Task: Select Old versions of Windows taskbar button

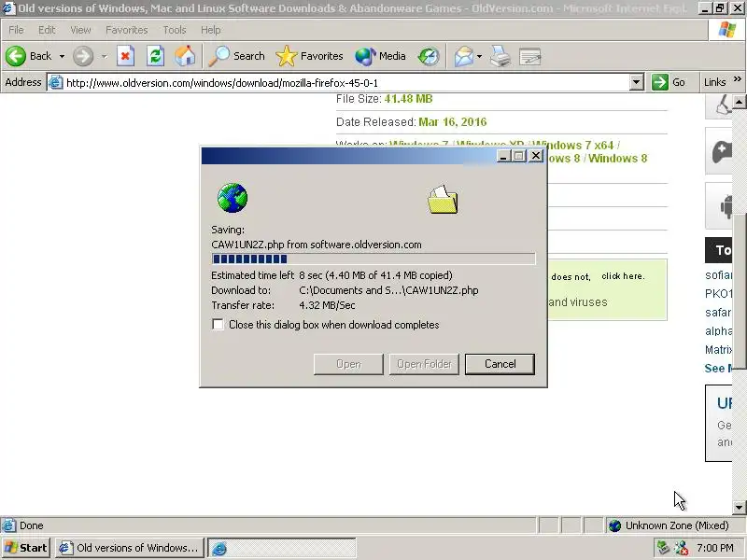Action: (130, 548)
